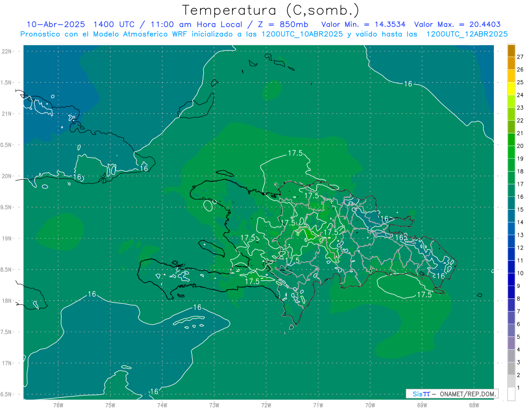Click the title 'Temperatura (C,somb.)'
532x411 pixels.
[270, 11]
